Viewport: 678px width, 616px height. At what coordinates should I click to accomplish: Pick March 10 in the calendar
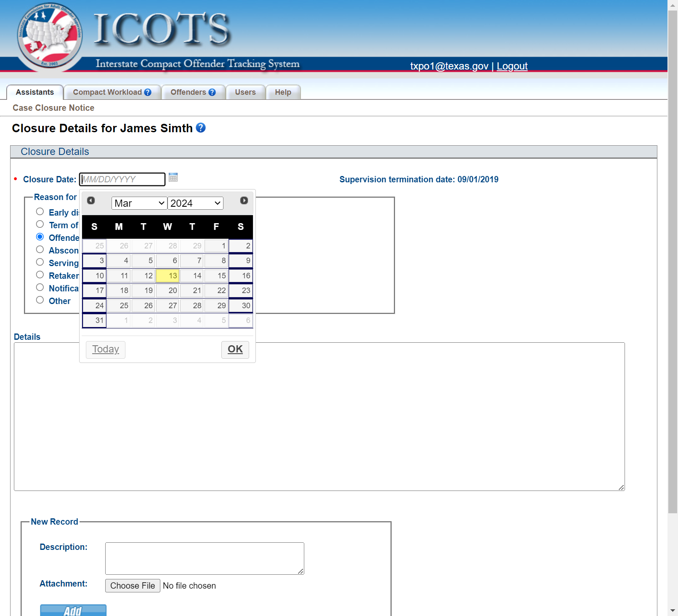95,276
